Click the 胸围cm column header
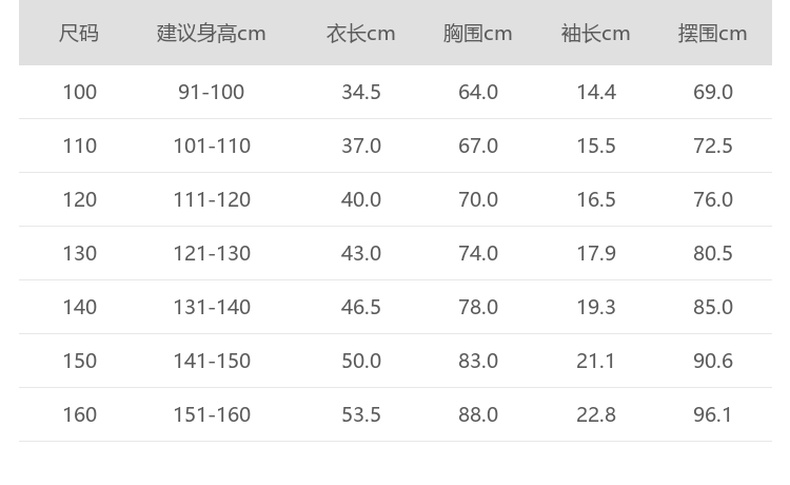The height and width of the screenshot is (485, 790). (x=478, y=33)
